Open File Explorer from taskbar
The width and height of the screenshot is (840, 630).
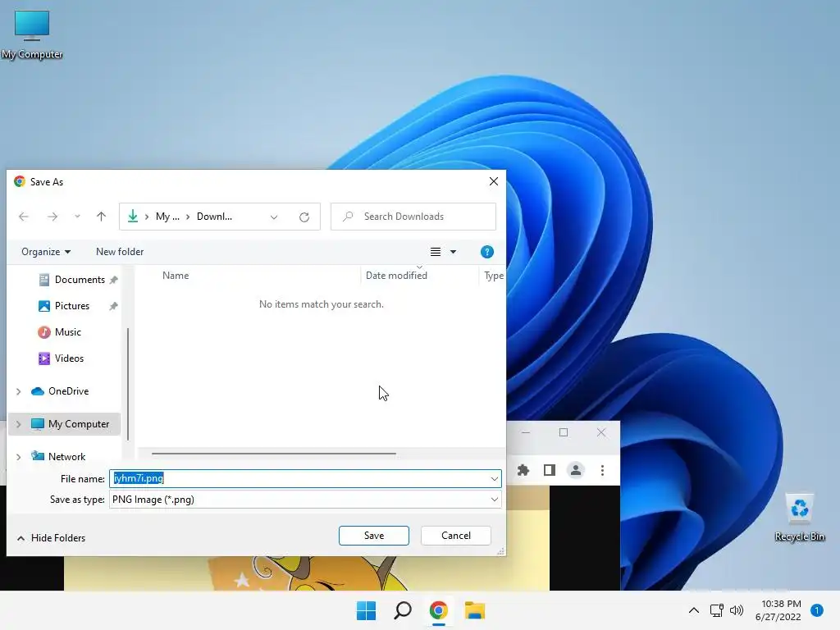coord(475,610)
